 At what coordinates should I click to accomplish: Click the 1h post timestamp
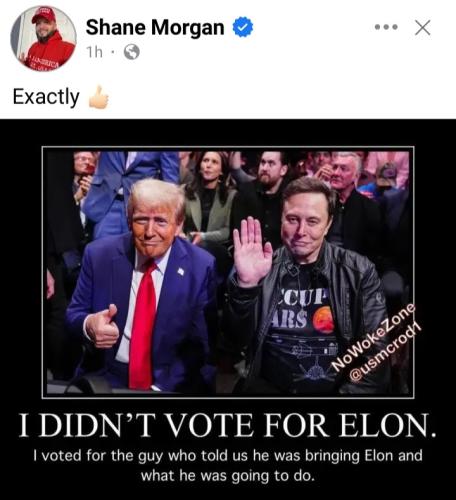click(x=94, y=52)
